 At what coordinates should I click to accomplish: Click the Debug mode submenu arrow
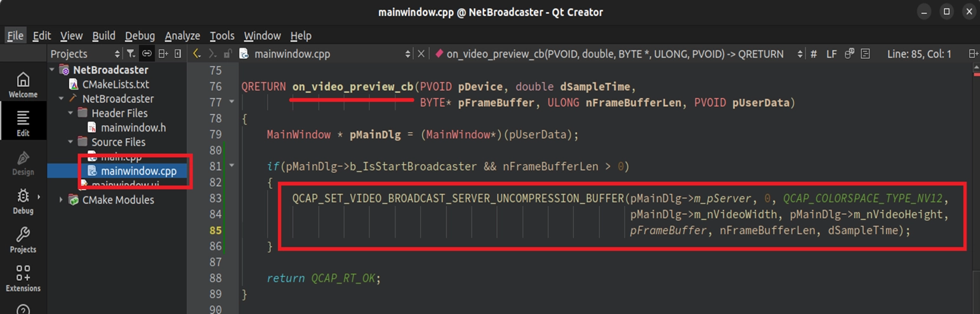(x=38, y=196)
